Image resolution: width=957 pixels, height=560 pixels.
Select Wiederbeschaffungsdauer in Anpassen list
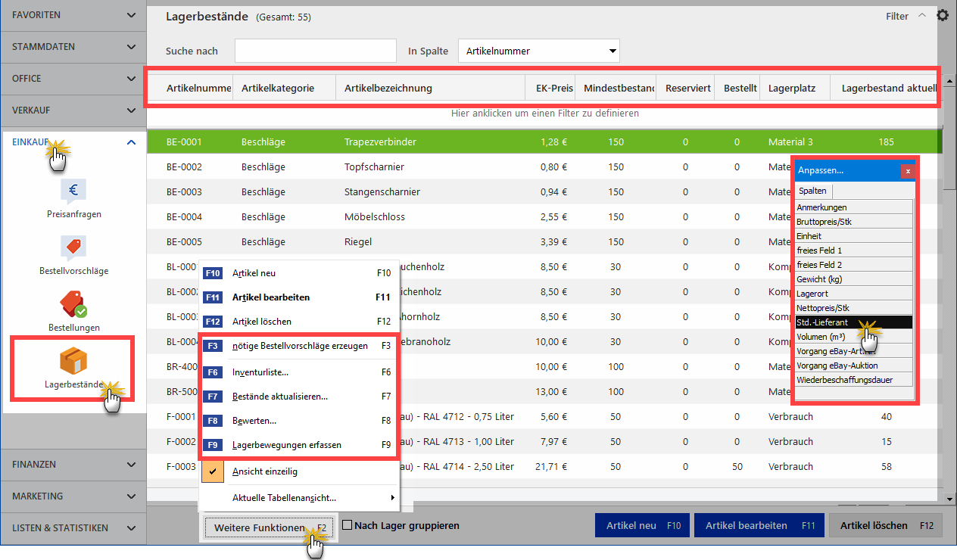[x=854, y=380]
